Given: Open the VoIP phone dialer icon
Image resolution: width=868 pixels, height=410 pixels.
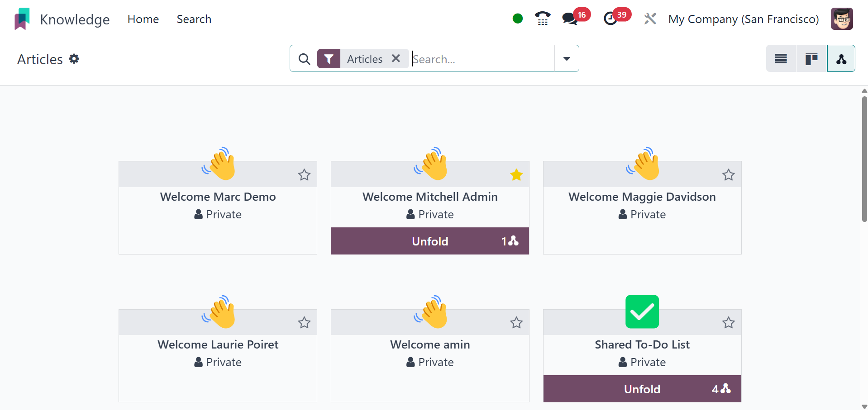Looking at the screenshot, I should [542, 19].
